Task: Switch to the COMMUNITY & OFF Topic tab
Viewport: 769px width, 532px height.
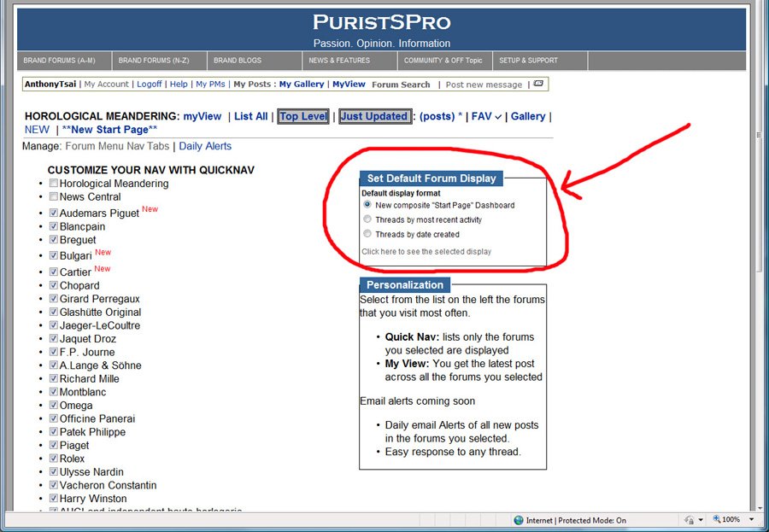Action: point(443,60)
